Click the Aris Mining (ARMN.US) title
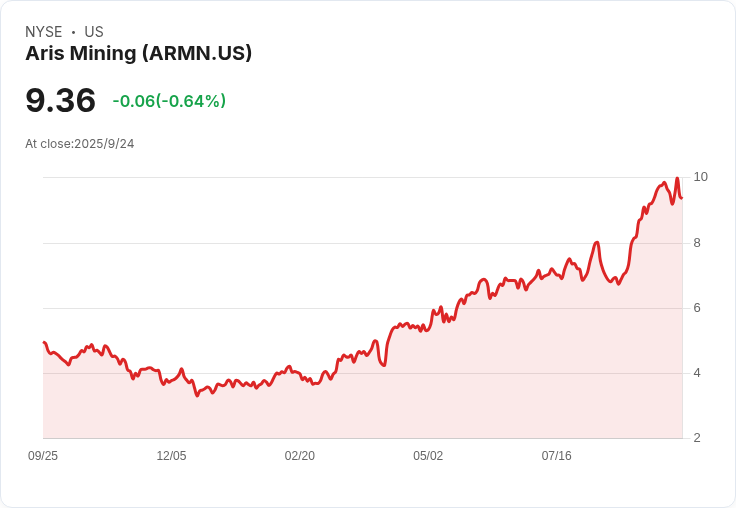Viewport: 736px width, 508px height. [138, 53]
